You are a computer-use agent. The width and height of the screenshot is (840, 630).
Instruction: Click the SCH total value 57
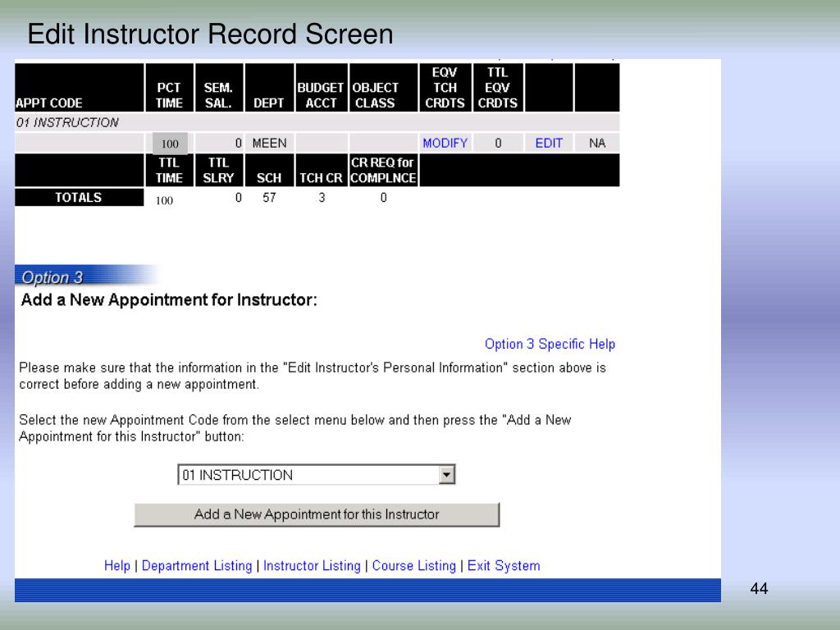point(269,198)
